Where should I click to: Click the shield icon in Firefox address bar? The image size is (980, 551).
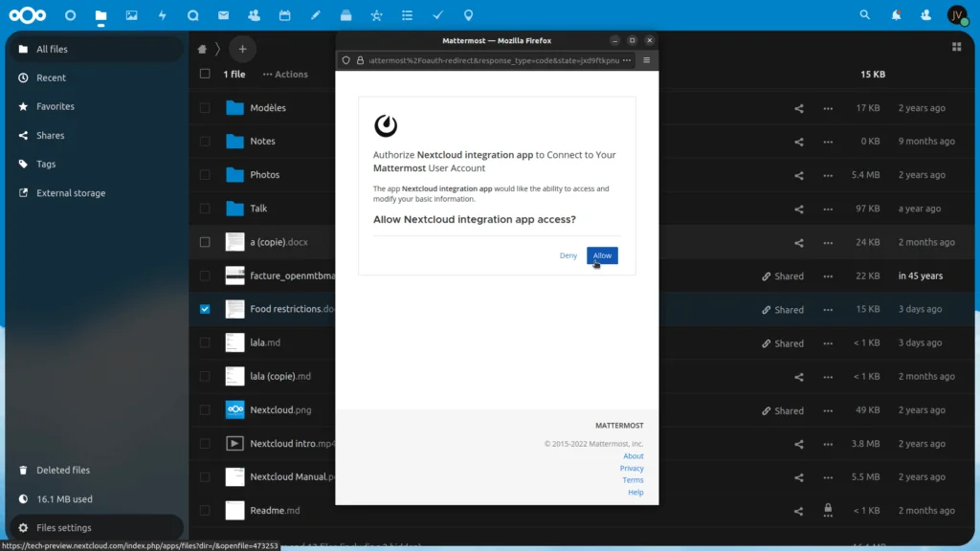[x=345, y=60]
